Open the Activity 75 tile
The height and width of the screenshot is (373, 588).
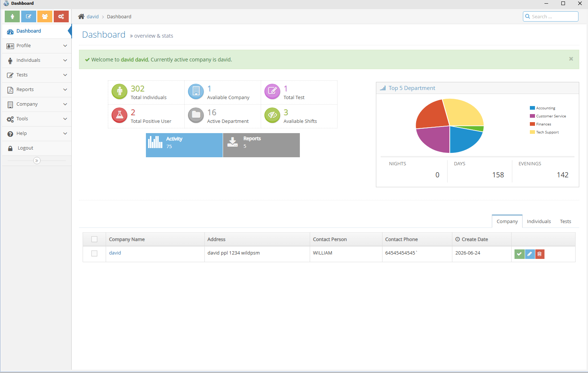(x=184, y=145)
